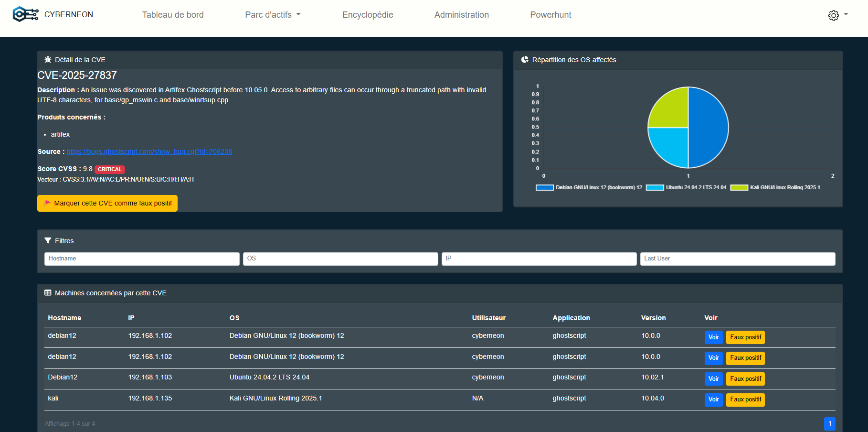Navigate to Powerhunt
The width and height of the screenshot is (868, 432).
(550, 15)
